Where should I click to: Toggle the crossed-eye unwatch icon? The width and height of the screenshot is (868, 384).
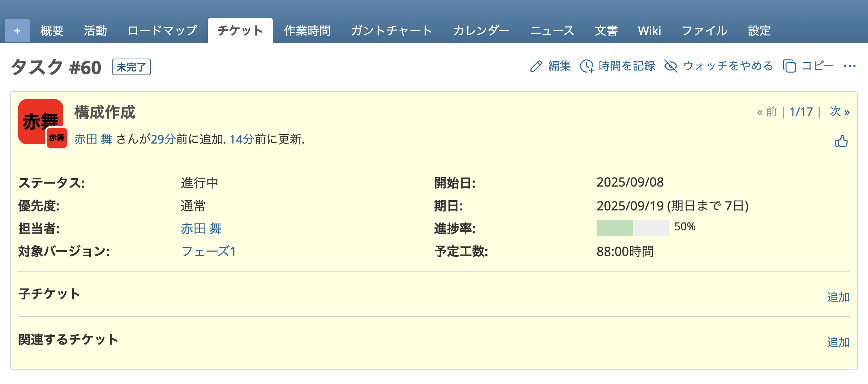(671, 66)
